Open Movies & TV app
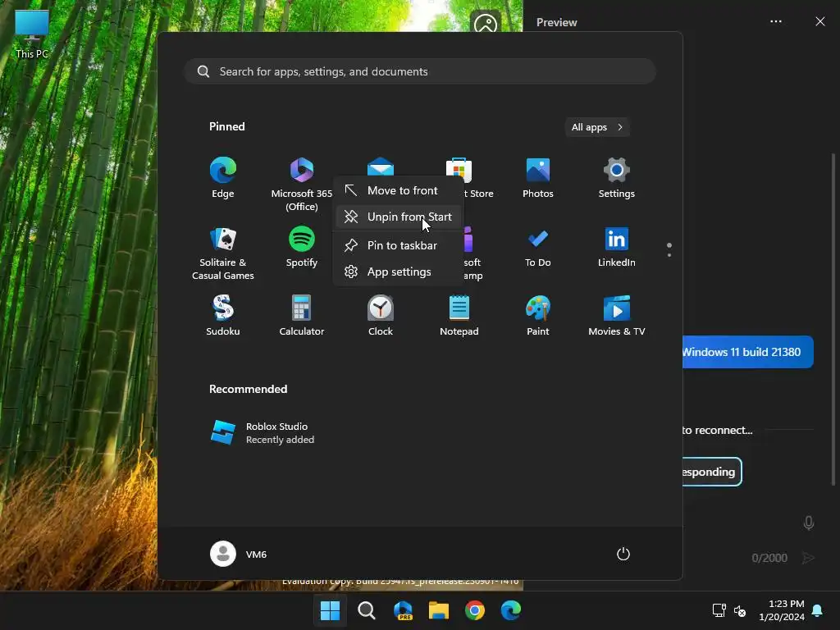The image size is (840, 630). [617, 316]
